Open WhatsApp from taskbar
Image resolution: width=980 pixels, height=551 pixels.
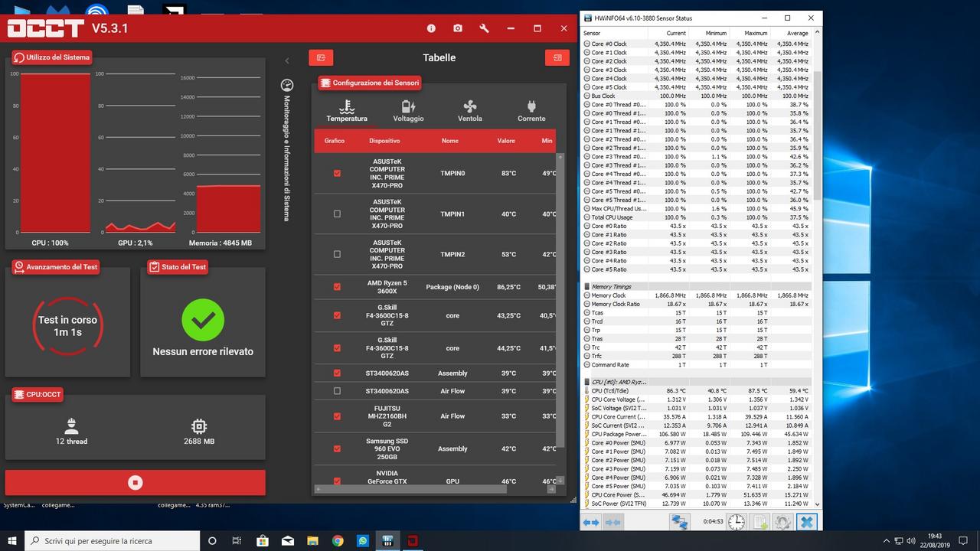click(363, 540)
